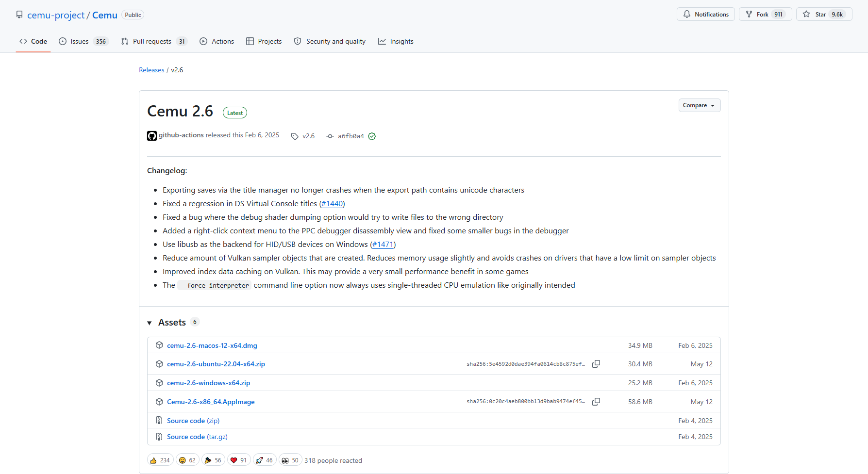This screenshot has width=868, height=474.
Task: Toggle eyes reaction 50
Action: 290,460
